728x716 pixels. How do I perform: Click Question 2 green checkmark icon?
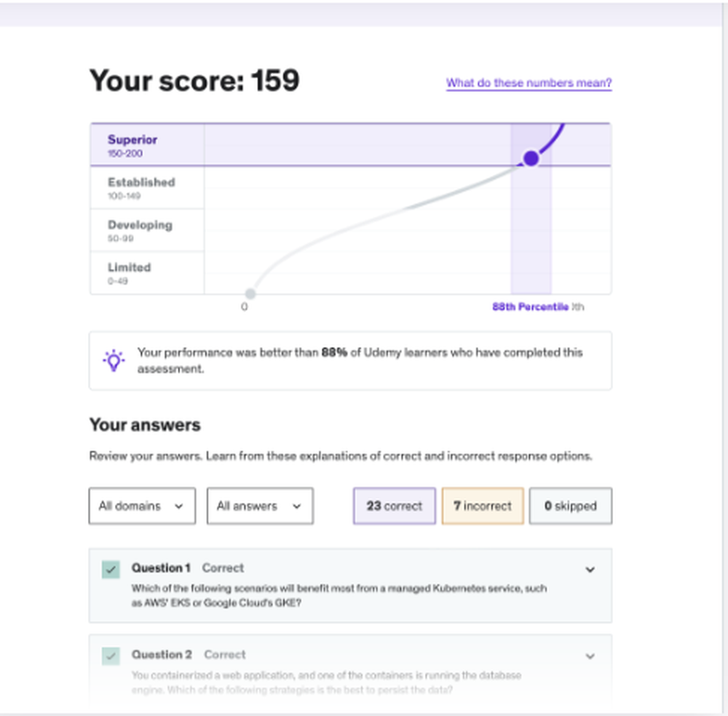coord(111,656)
